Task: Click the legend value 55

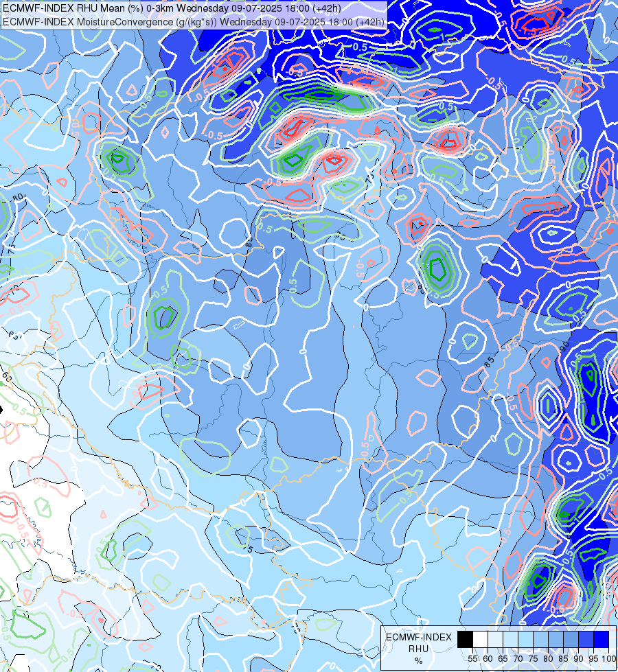Action: tap(473, 659)
